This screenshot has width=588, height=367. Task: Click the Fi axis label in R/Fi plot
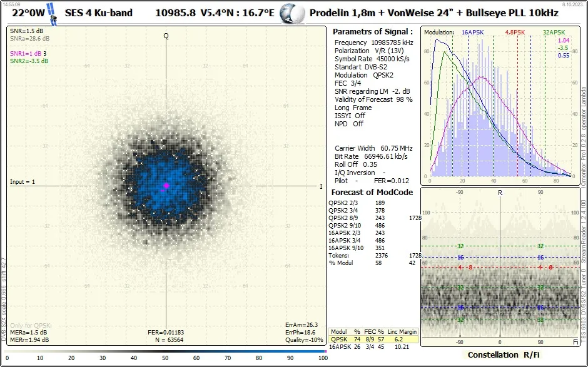click(575, 342)
